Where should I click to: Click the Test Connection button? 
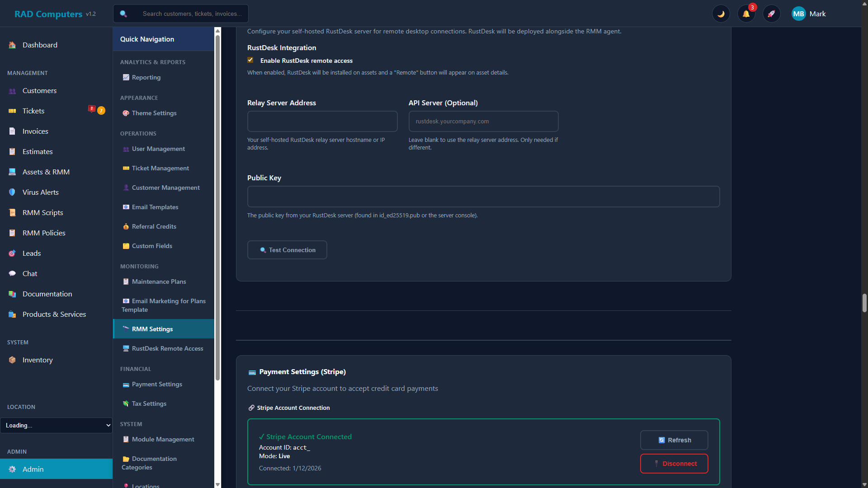[x=287, y=249]
